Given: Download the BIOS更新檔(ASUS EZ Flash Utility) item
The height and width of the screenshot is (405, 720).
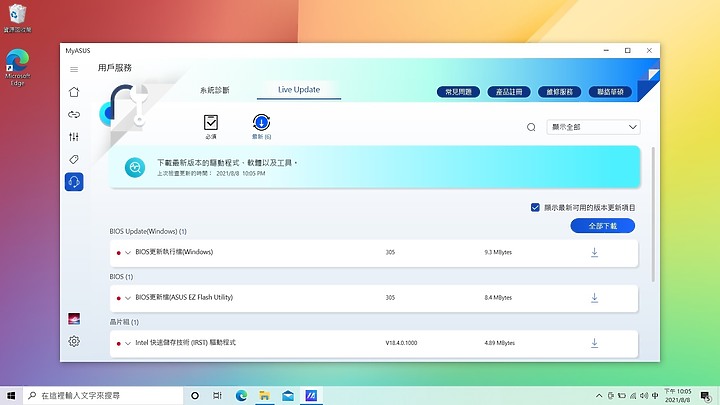Looking at the screenshot, I should click(x=594, y=298).
